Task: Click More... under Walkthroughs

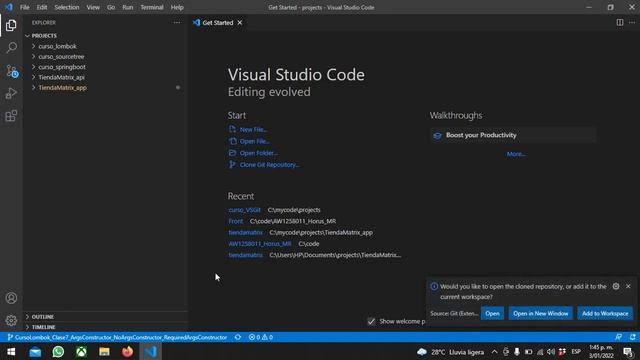Action: [516, 154]
